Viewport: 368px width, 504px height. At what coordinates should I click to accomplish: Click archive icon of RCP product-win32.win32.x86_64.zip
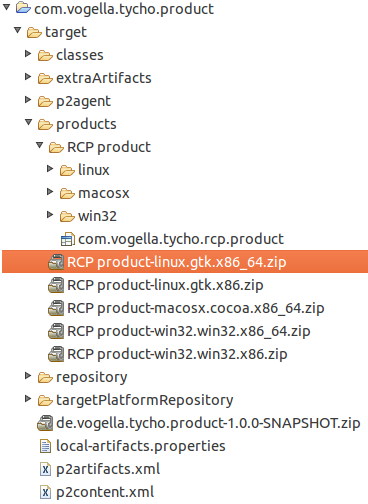56,331
